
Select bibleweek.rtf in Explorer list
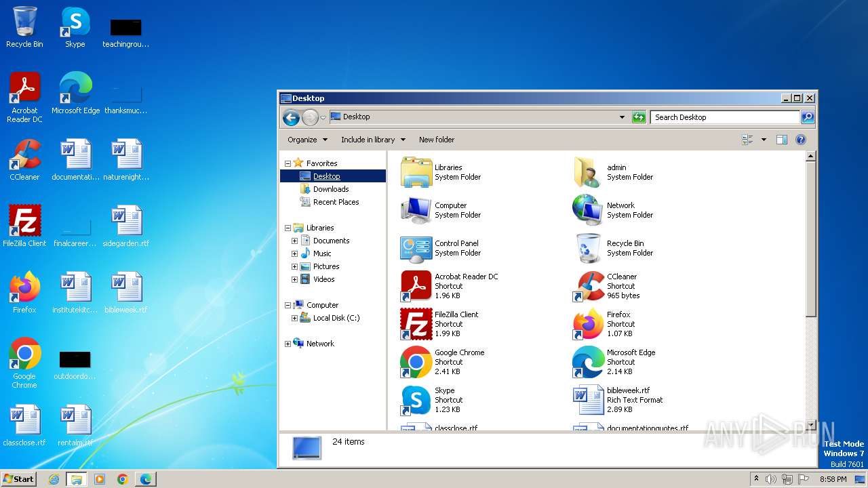click(617, 400)
